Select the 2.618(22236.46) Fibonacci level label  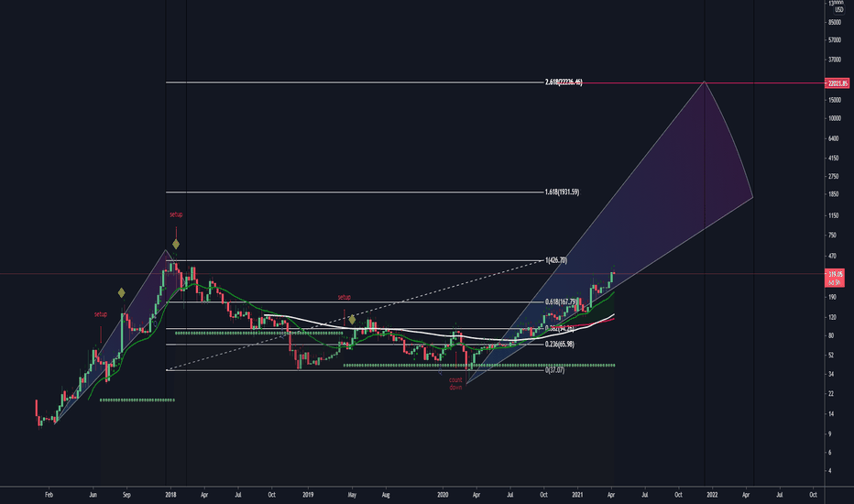(x=564, y=82)
